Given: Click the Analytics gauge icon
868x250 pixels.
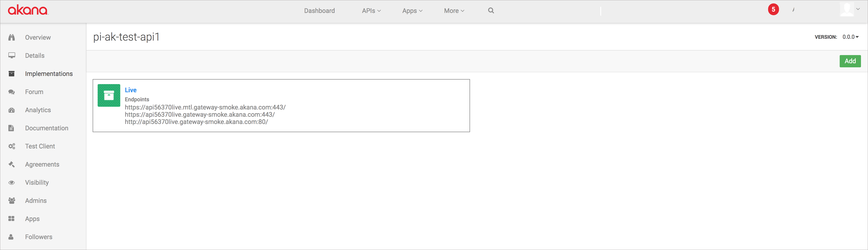Looking at the screenshot, I should tap(12, 110).
